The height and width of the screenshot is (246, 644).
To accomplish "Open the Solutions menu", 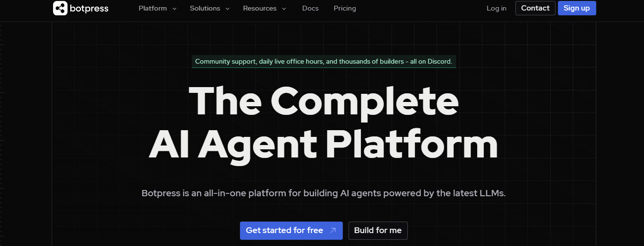I will 205,8.
